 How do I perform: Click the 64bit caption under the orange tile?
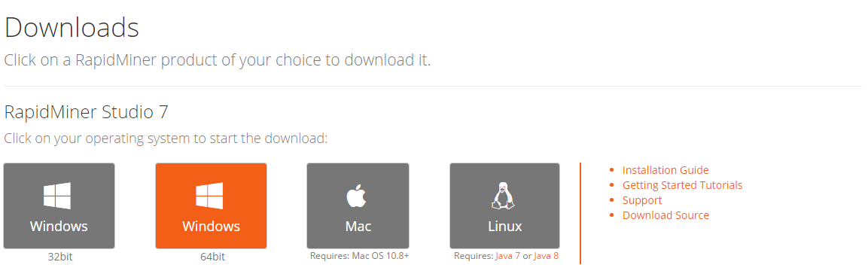coord(212,257)
